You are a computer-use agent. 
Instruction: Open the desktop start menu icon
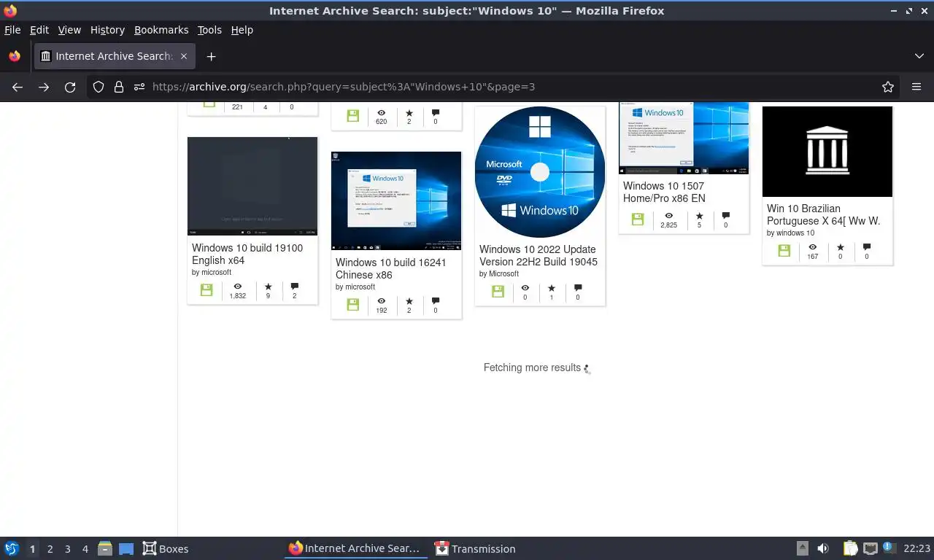[12, 548]
